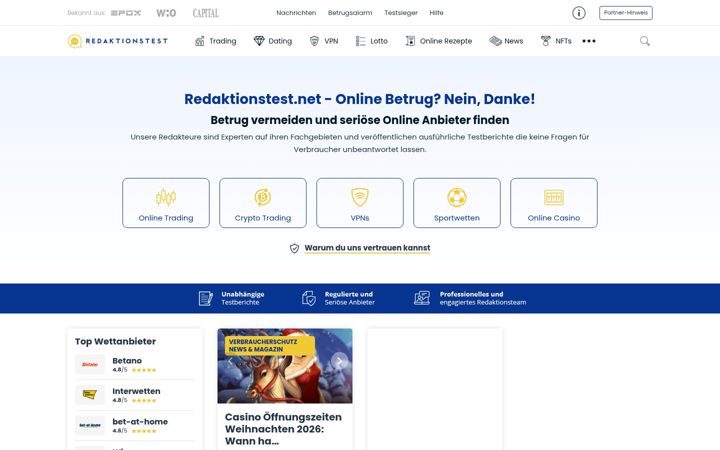
Task: Go to previous slide with left arrow
Action: pos(231,361)
